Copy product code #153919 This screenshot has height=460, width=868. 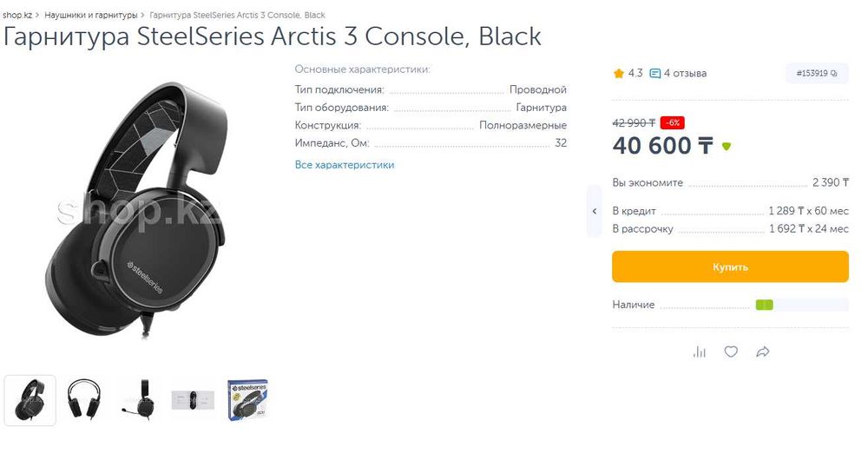point(817,74)
